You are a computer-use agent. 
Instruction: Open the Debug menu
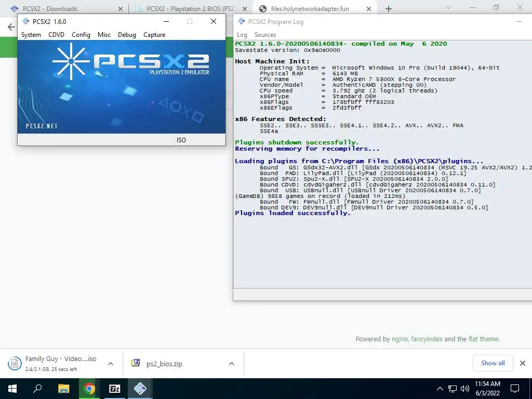127,35
